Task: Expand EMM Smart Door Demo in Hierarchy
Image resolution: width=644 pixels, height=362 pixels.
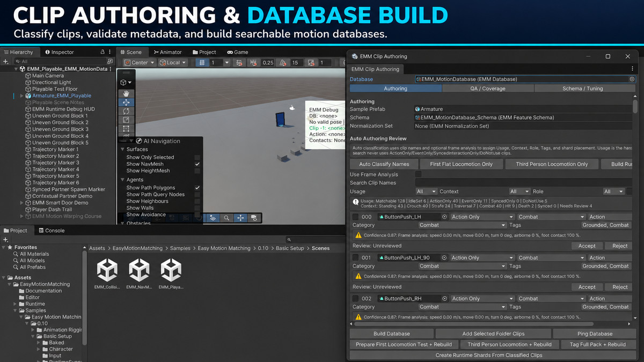Action: click(22, 203)
